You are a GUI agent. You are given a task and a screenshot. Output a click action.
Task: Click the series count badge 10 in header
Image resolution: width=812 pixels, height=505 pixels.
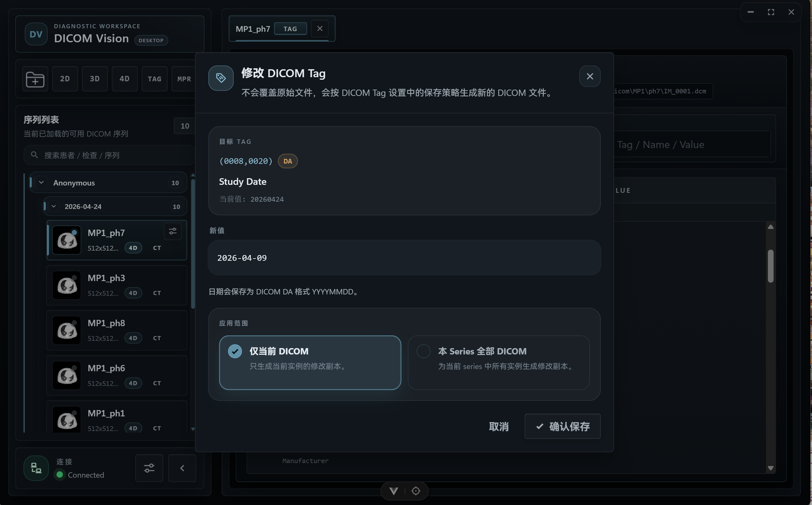(x=184, y=126)
